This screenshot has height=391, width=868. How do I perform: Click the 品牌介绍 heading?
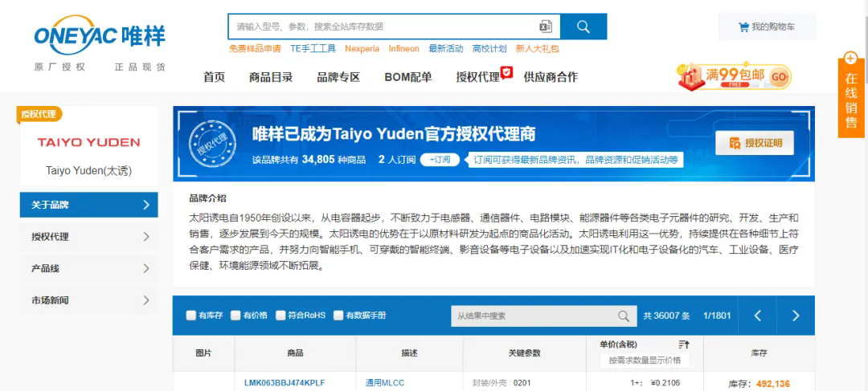pyautogui.click(x=207, y=198)
